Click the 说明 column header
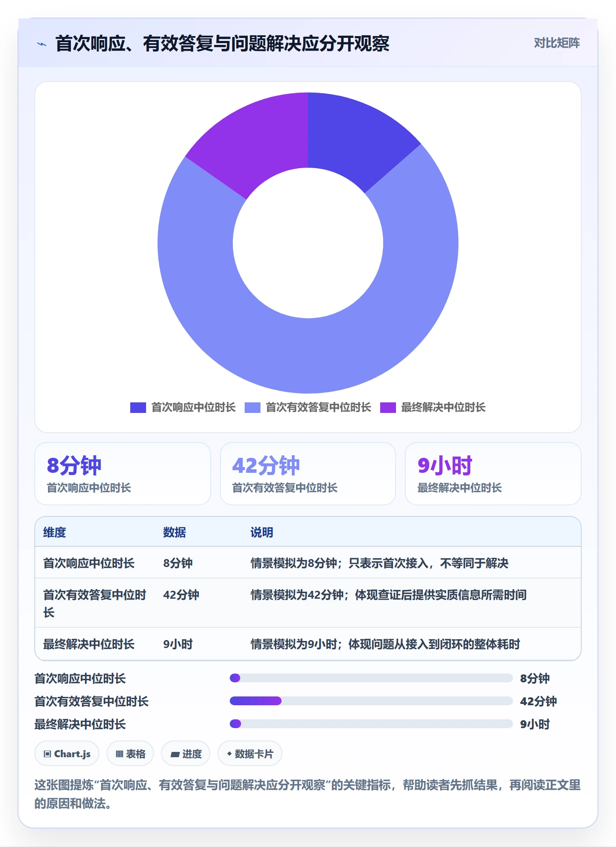Viewport: 616px width, 847px height. coord(262,532)
